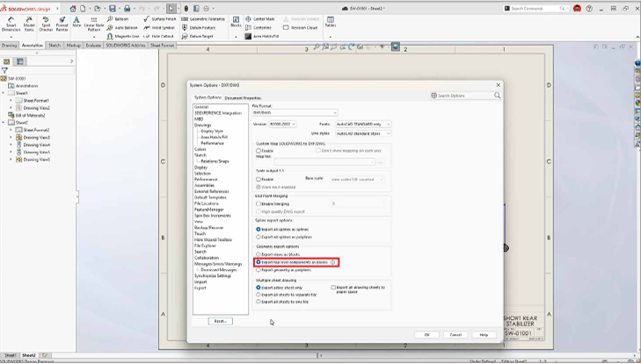This screenshot has height=364, width=641.
Task: Add a Center Mark
Action: [x=260, y=18]
